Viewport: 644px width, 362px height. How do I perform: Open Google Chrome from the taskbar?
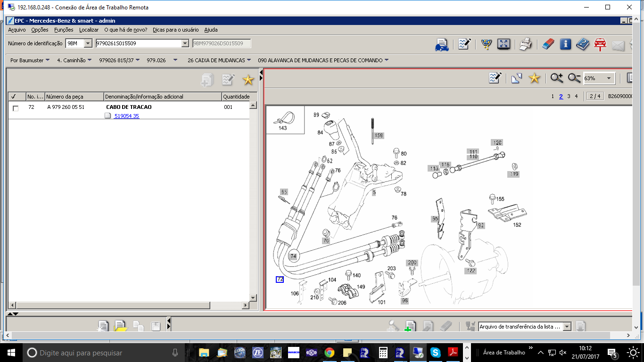click(329, 353)
